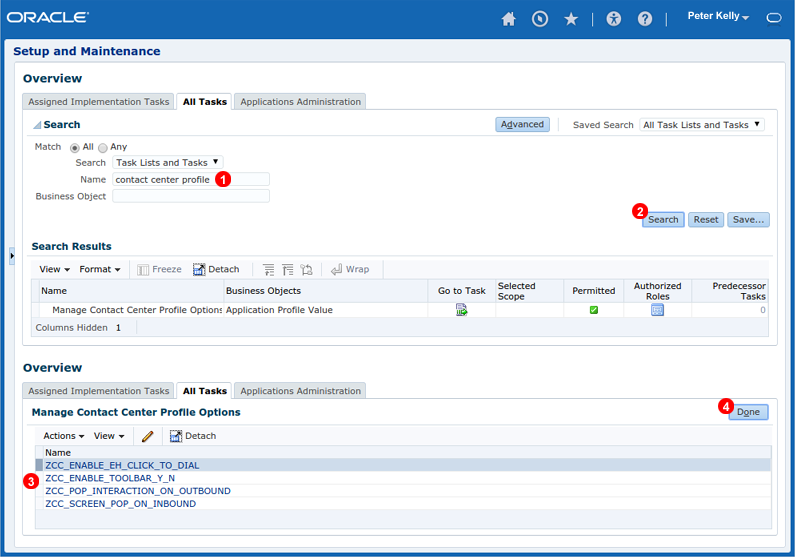Click the Name input field
The width and height of the screenshot is (795, 557).
191,179
